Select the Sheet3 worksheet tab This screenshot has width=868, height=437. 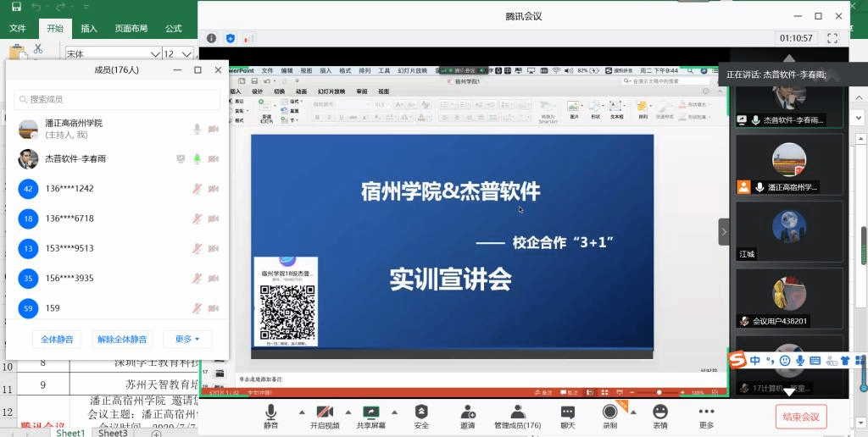point(113,433)
